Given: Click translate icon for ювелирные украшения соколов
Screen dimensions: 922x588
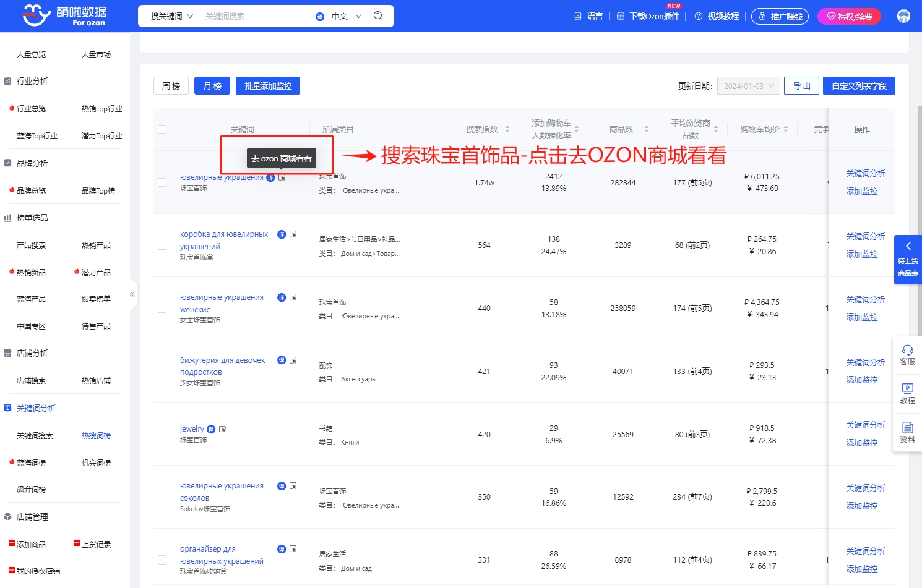Looking at the screenshot, I should (282, 486).
